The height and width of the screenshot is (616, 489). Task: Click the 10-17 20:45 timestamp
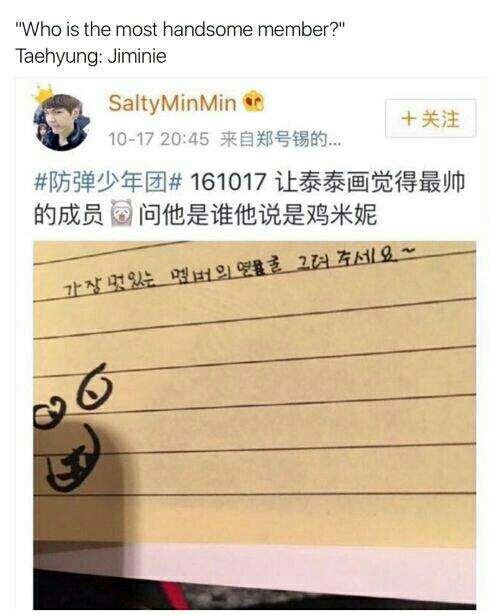(158, 139)
